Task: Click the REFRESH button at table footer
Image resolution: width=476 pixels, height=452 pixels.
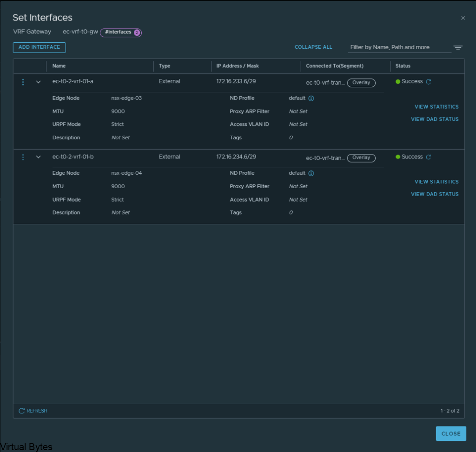Action: (33, 411)
